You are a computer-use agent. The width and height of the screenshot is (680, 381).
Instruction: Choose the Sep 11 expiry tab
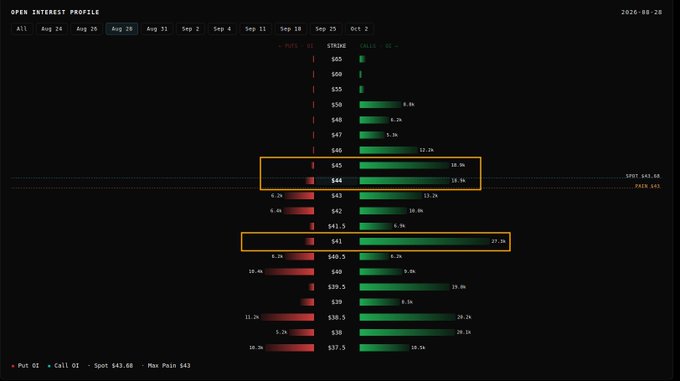click(255, 29)
